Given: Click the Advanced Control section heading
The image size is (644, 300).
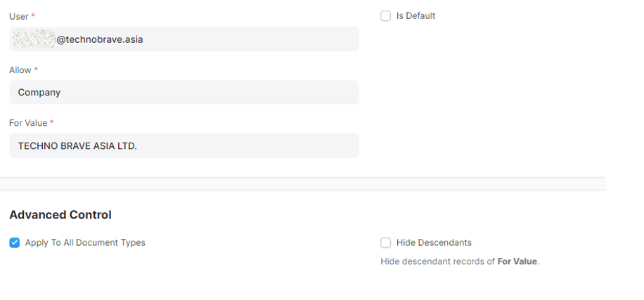Looking at the screenshot, I should [x=60, y=215].
